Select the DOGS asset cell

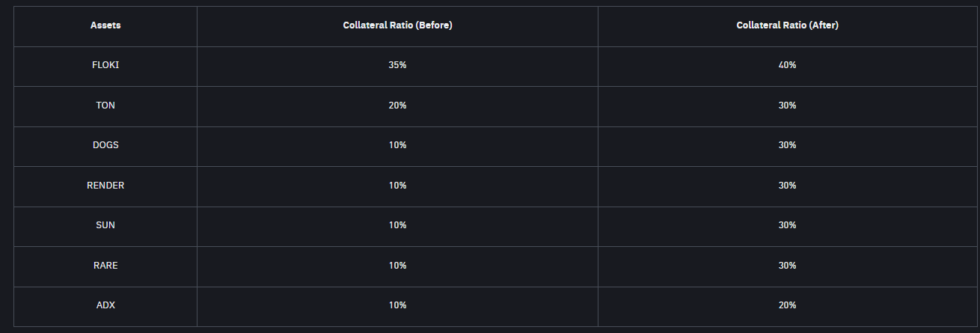(105, 145)
